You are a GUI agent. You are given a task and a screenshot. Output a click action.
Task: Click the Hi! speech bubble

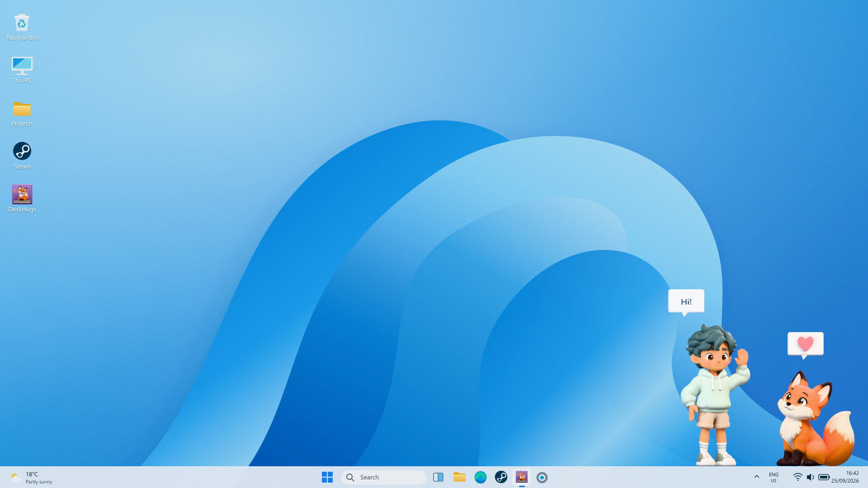tap(686, 302)
